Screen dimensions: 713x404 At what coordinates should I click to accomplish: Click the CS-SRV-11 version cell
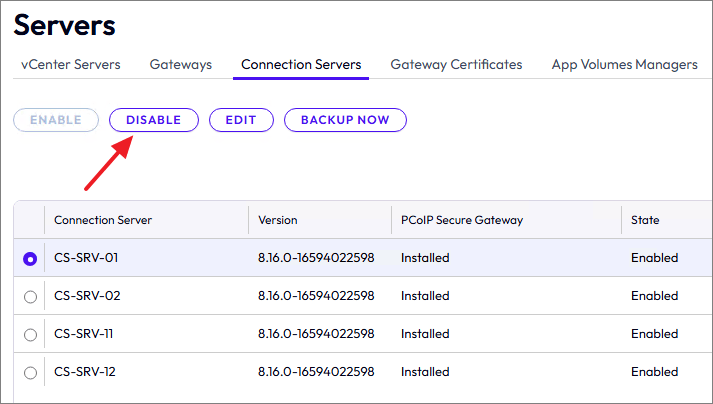[x=315, y=334]
